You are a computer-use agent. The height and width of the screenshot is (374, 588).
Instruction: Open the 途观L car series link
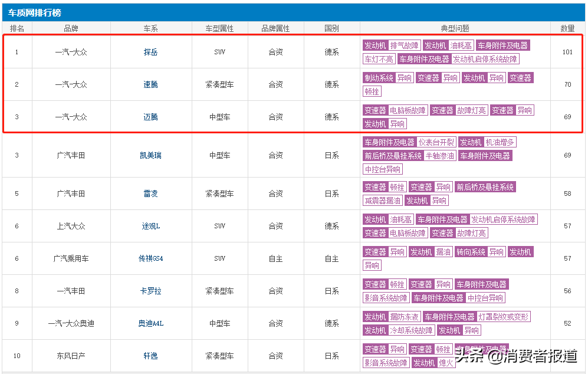[x=150, y=226]
